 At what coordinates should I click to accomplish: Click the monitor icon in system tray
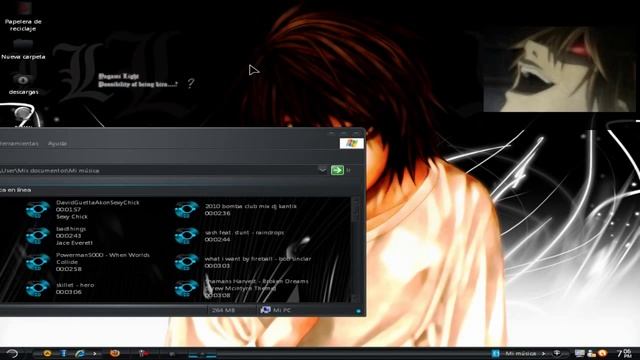click(x=579, y=353)
